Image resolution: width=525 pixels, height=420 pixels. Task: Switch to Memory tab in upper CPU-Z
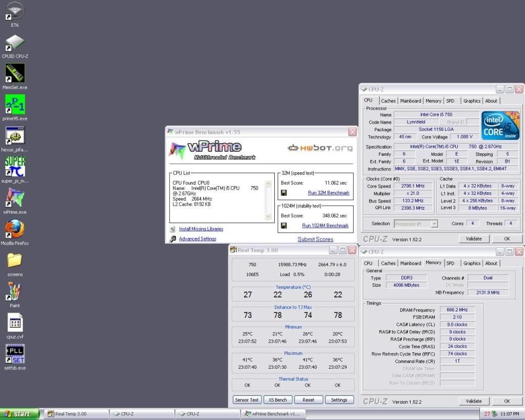[x=434, y=101]
